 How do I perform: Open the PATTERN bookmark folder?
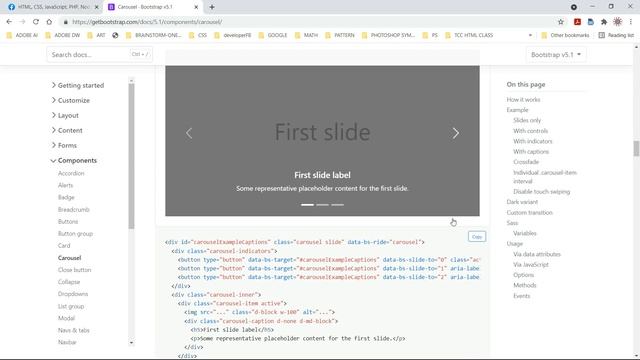(x=340, y=35)
